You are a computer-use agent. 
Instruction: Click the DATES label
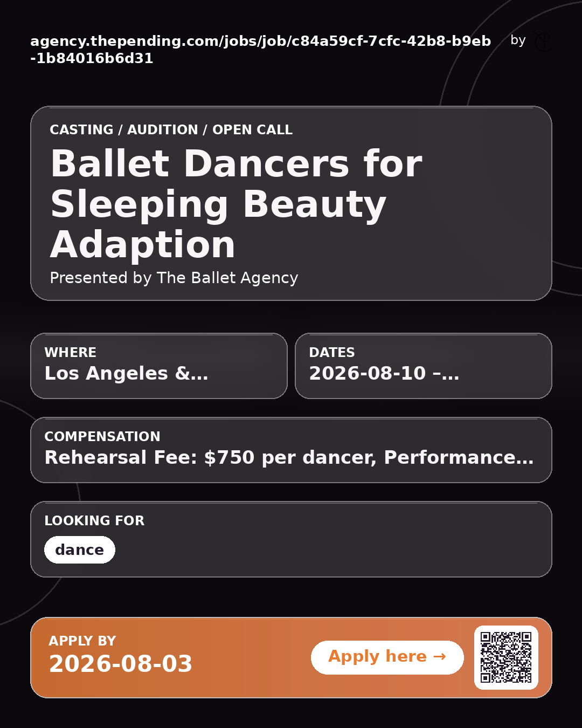(x=332, y=353)
